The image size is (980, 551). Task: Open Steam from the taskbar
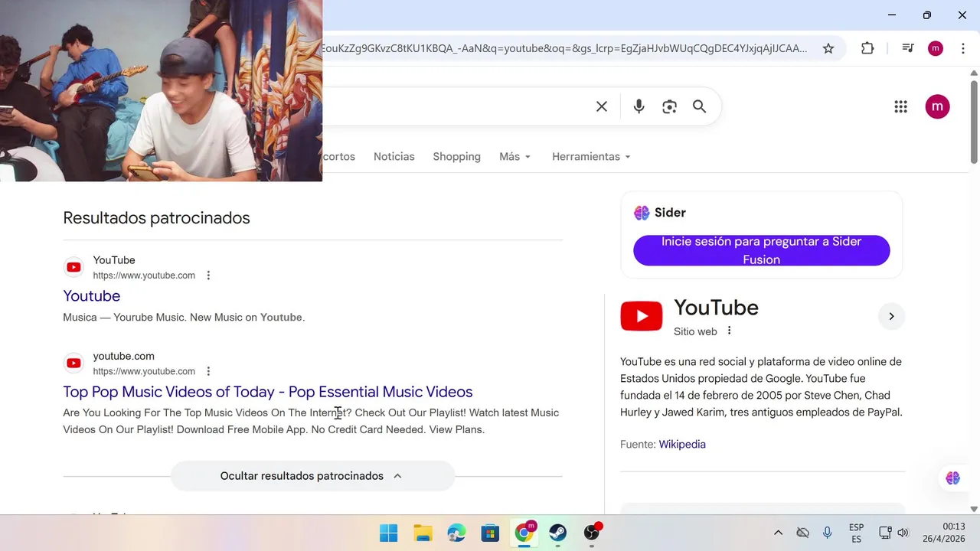point(557,533)
